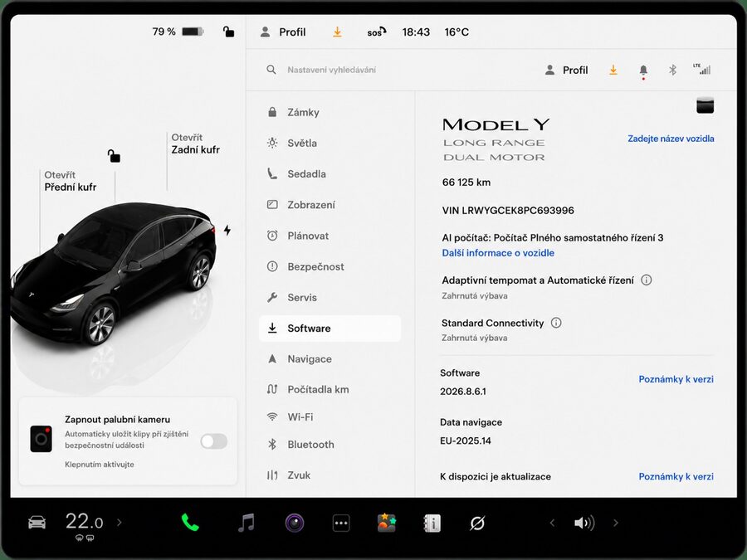This screenshot has height=560, width=747.
Task: Open Bluetooth settings in sidebar
Action: point(330,445)
